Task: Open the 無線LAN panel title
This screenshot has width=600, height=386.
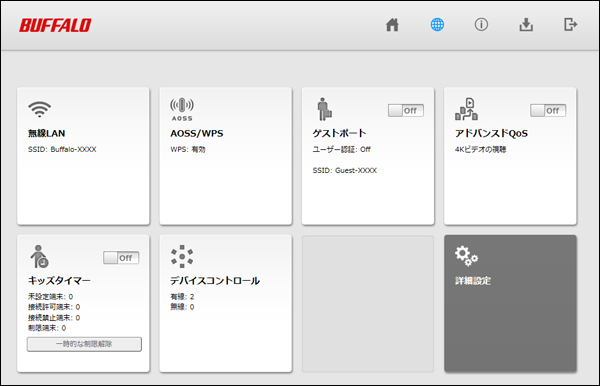Action: [46, 134]
